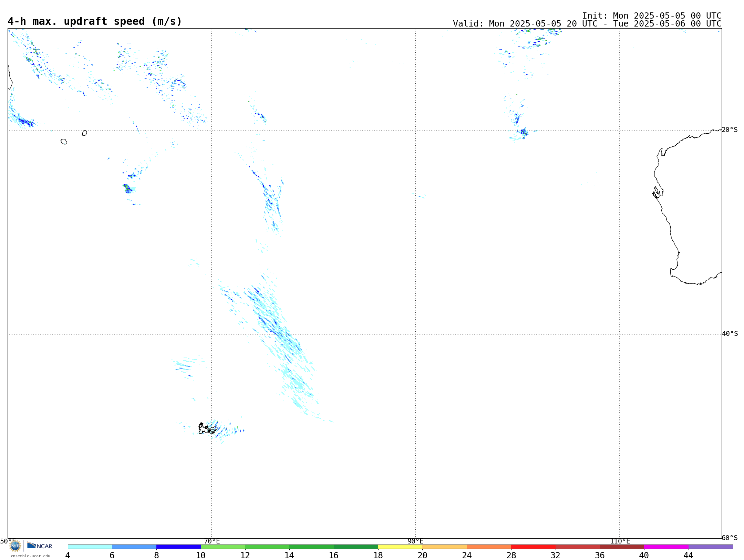Click the Kerguelen Islands outline on map
The height and width of the screenshot is (560, 744).
pyautogui.click(x=208, y=428)
